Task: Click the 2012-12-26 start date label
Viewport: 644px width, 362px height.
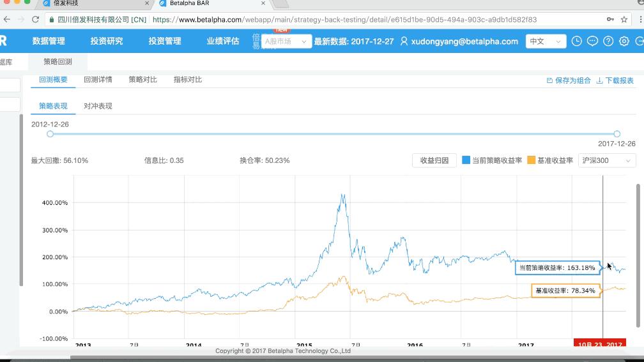Action: pos(50,124)
